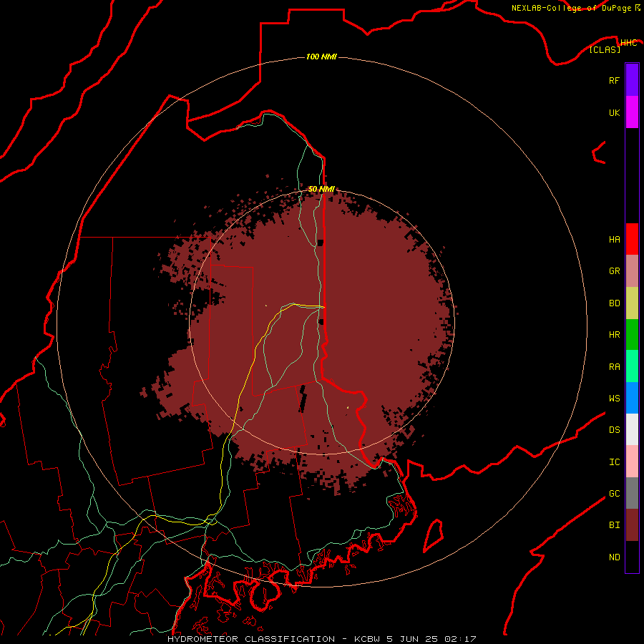The height and width of the screenshot is (644, 644).
Task: Click the [CLAS] units label
Action: click(605, 49)
